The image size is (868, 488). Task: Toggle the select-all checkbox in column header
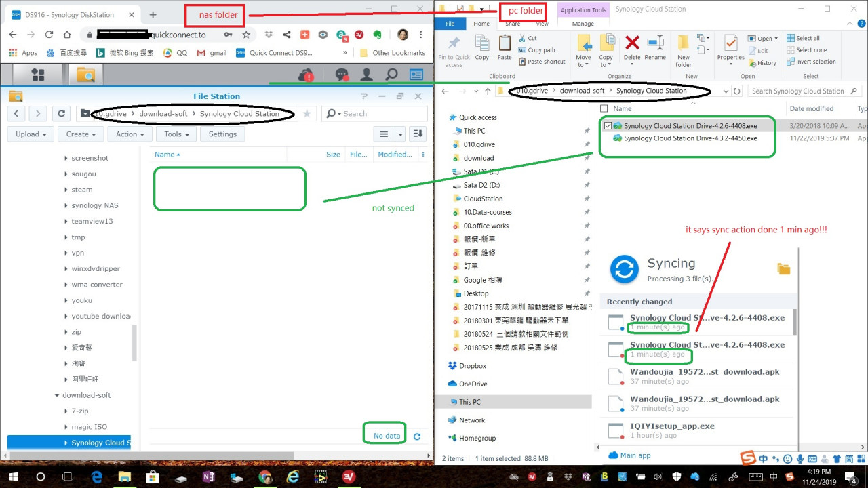point(604,108)
